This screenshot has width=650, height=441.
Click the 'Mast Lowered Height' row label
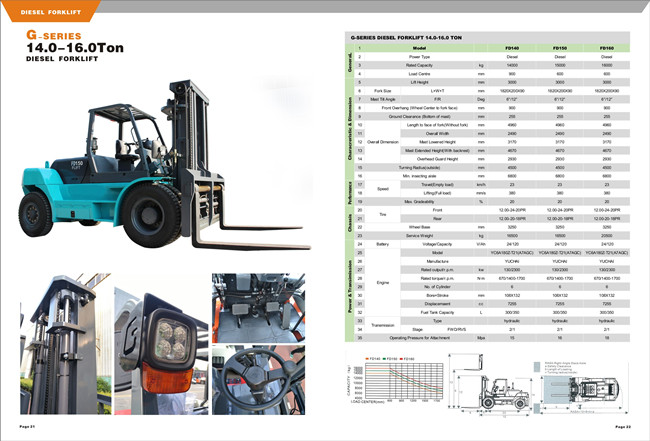[437, 142]
